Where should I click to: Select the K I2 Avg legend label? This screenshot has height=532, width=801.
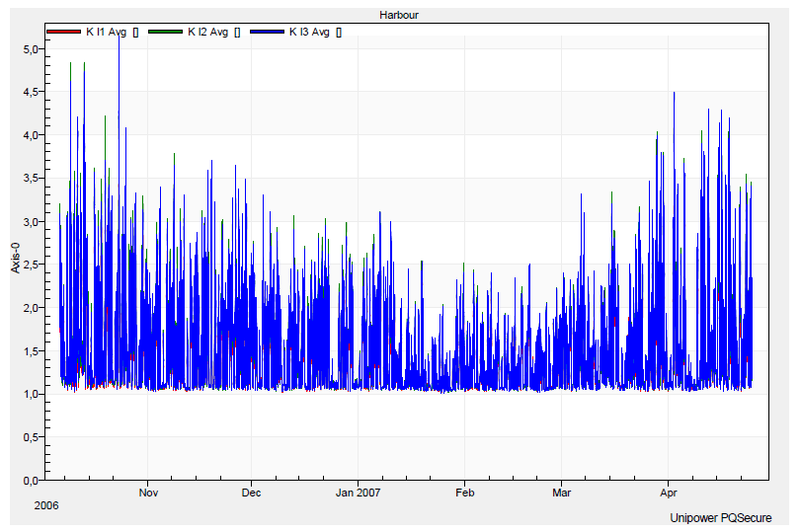click(207, 32)
